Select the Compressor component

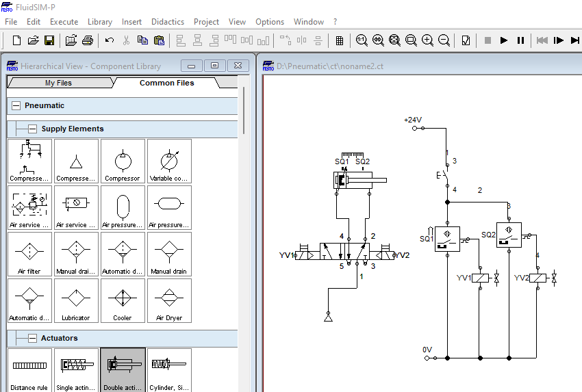[x=123, y=161]
